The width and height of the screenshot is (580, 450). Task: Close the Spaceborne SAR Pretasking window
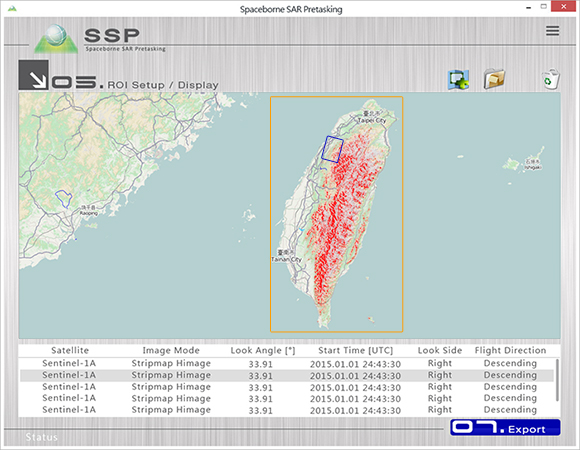pyautogui.click(x=563, y=7)
